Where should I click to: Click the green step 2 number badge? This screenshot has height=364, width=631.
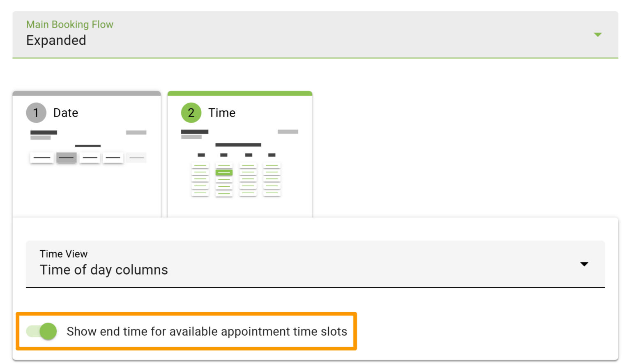pos(191,112)
